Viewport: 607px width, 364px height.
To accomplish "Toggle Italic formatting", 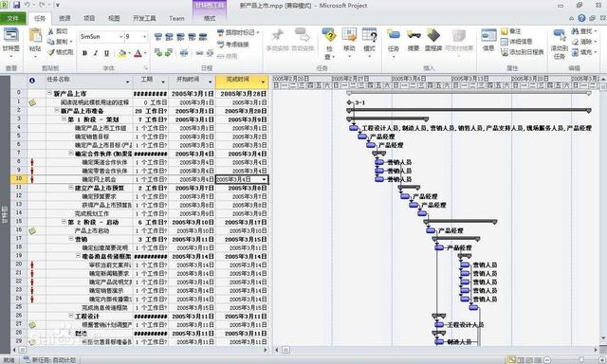I will pyautogui.click(x=96, y=53).
